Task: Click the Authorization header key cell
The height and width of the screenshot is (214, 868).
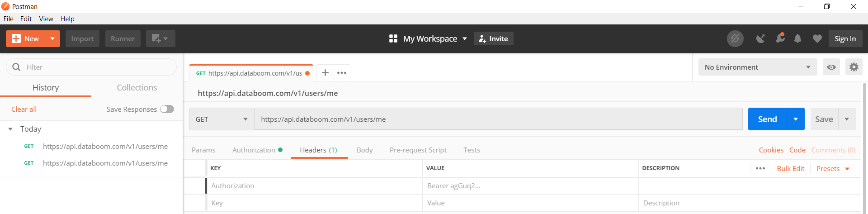Action: (315, 186)
